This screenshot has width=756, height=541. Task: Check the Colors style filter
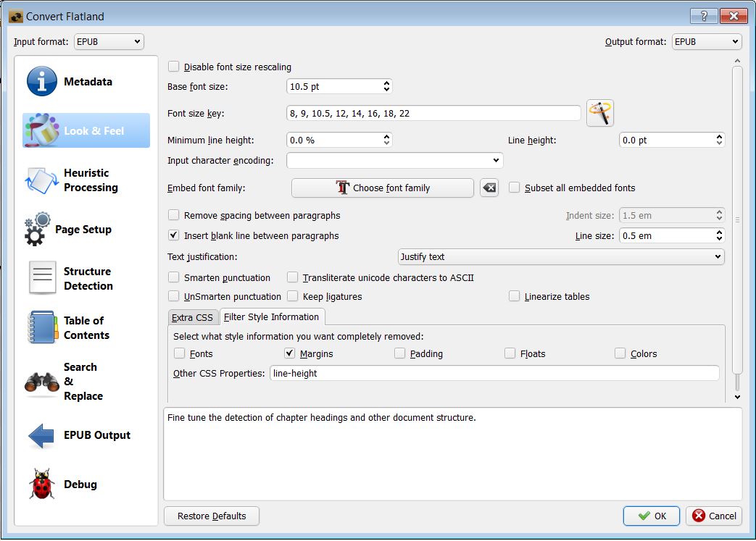coord(620,353)
